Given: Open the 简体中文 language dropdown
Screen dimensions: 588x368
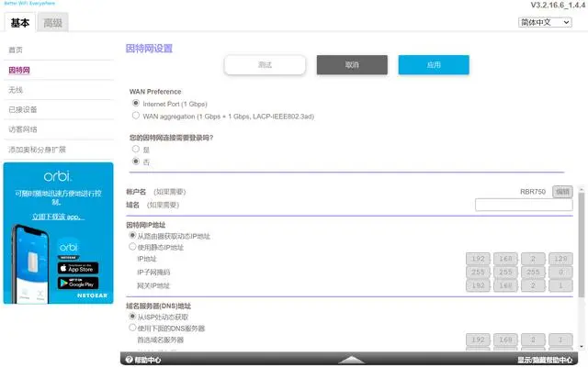Looking at the screenshot, I should tap(545, 23).
